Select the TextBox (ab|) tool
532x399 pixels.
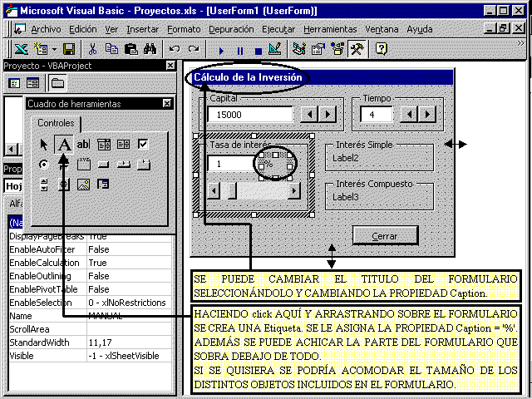83,145
